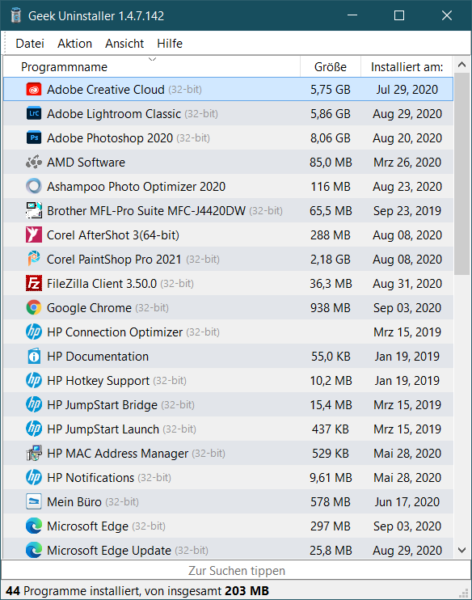Select Corel PaintShop Pro 2021 name text
The height and width of the screenshot is (600, 472).
pos(114,259)
